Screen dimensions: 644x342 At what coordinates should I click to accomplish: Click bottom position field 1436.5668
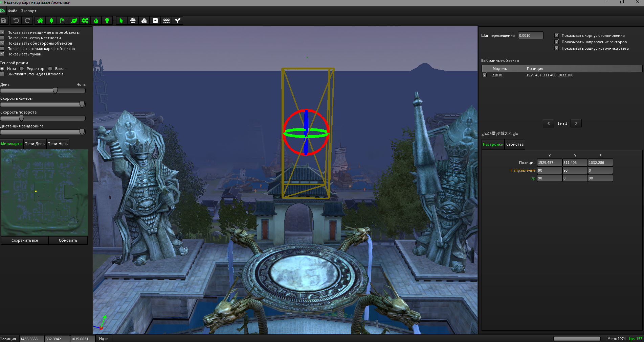(32, 339)
